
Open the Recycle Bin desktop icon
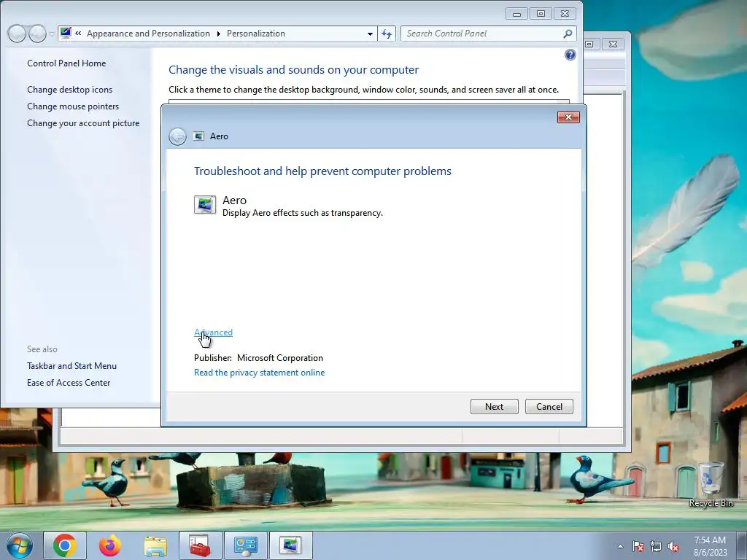click(x=711, y=484)
